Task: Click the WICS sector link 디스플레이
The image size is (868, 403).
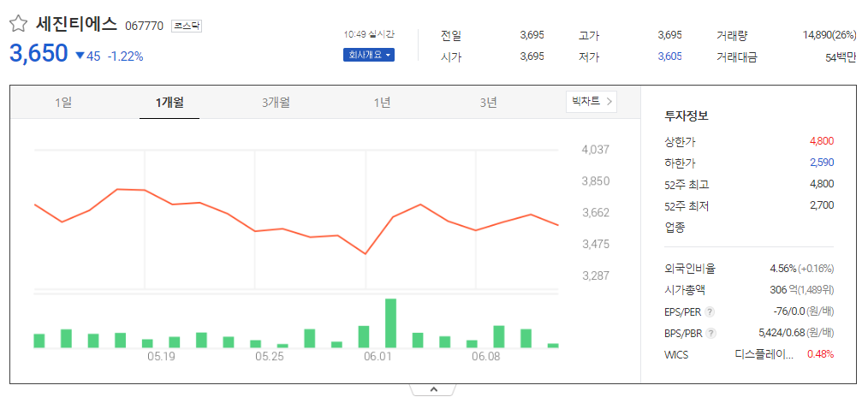Action: coord(764,354)
